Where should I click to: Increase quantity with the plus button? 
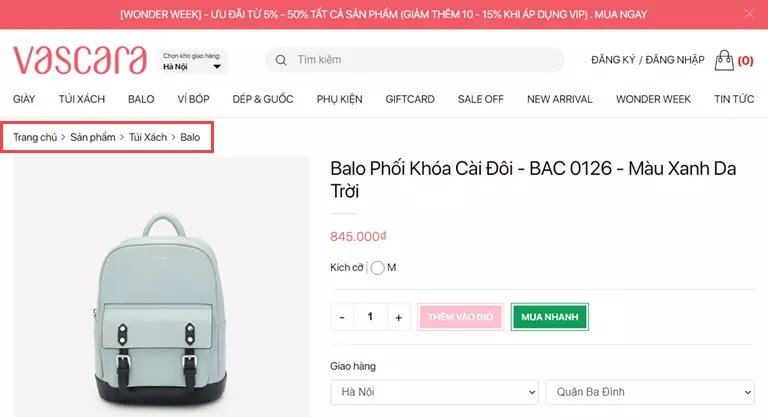click(399, 317)
